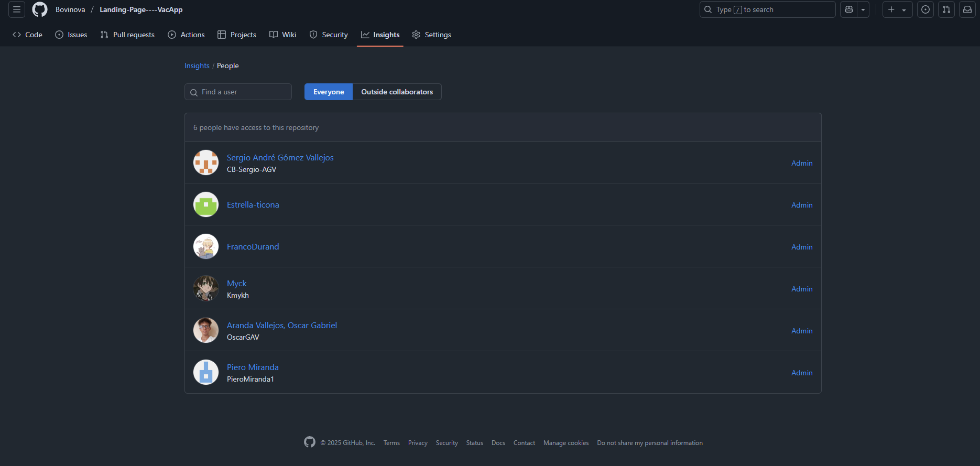Open Estrella-ticona profile link
Image resolution: width=980 pixels, height=466 pixels.
click(x=253, y=204)
